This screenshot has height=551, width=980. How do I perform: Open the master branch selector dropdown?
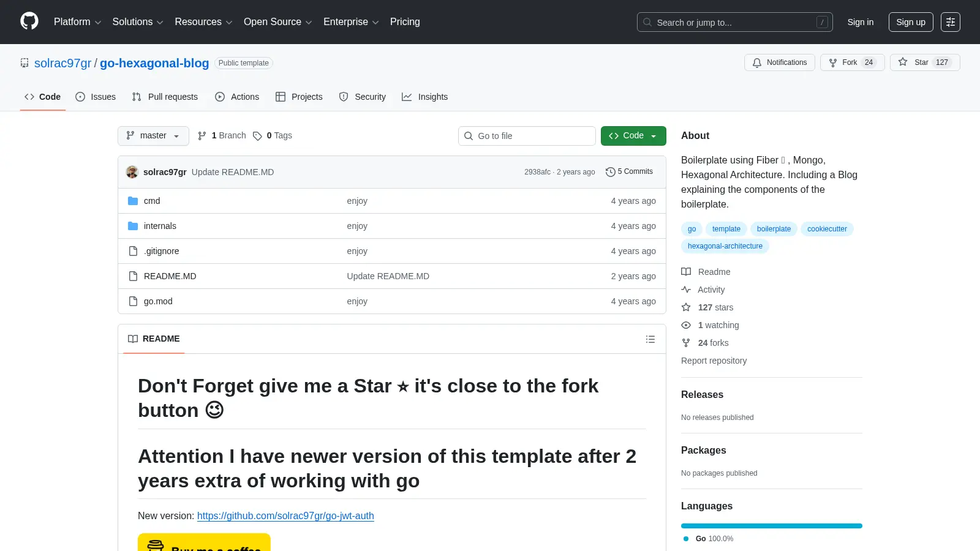(x=153, y=136)
